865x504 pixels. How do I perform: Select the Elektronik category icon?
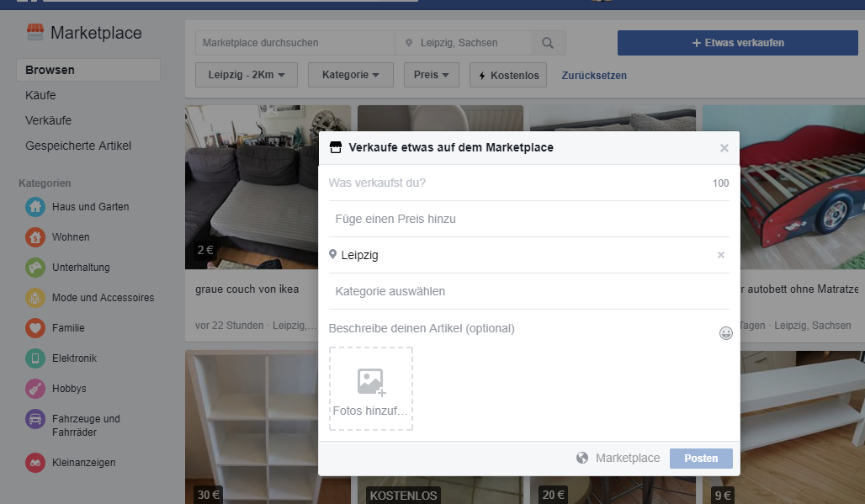pyautogui.click(x=35, y=358)
